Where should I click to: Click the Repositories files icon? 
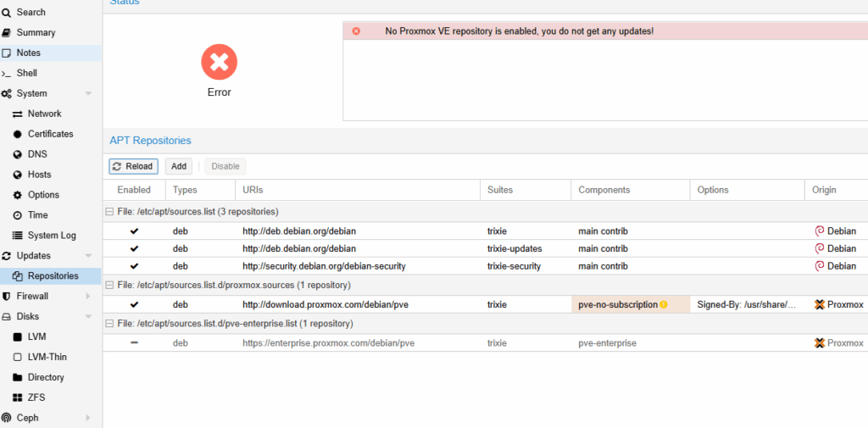tap(17, 275)
